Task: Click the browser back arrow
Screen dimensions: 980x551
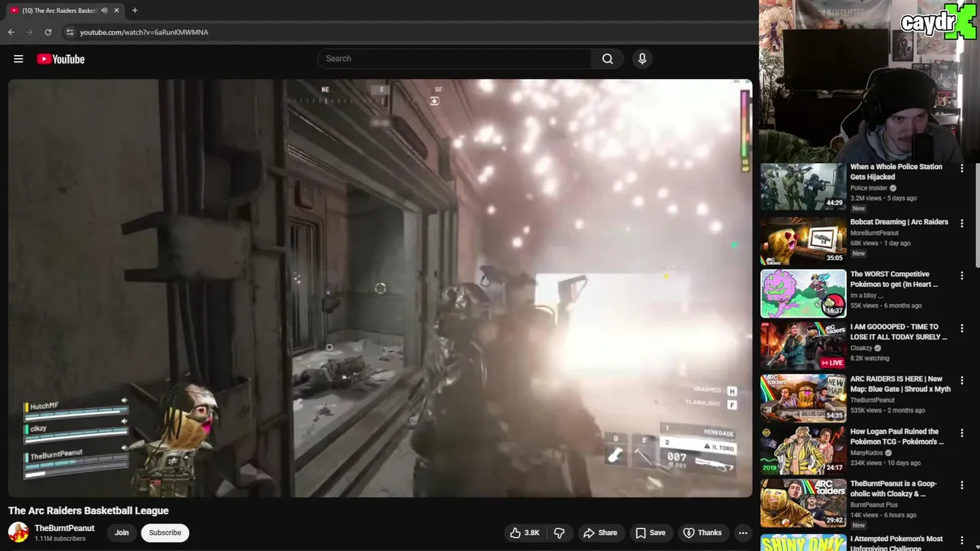Action: [11, 32]
